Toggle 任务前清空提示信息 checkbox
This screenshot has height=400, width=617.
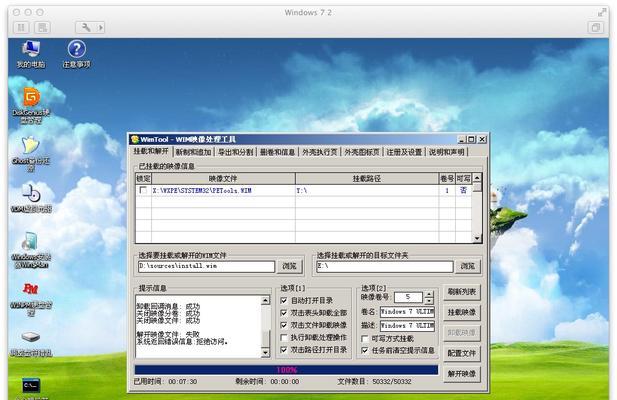coord(365,350)
